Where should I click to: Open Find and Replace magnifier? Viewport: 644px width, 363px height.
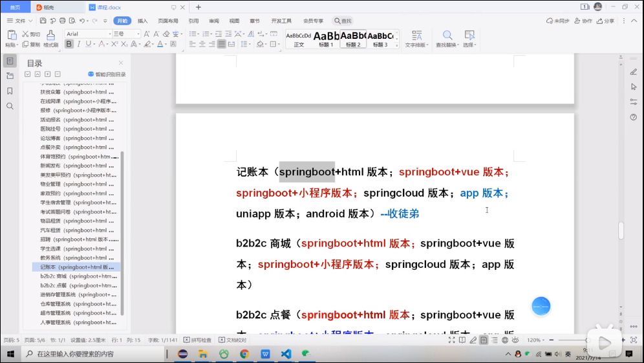pos(447,36)
